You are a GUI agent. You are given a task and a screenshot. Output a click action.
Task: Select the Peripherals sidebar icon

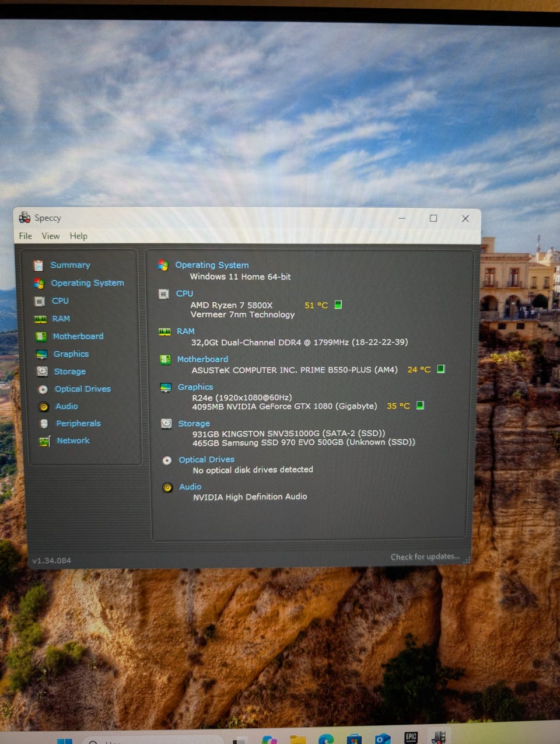pos(44,424)
